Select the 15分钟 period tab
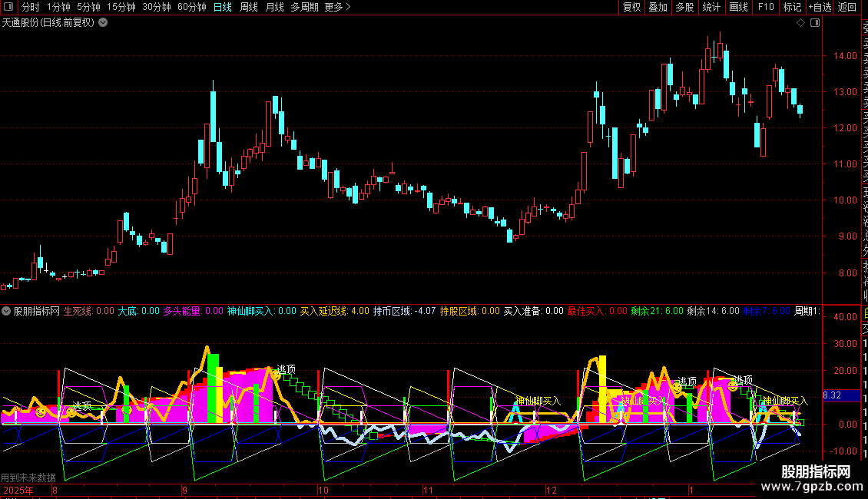This screenshot has width=868, height=499. pos(121,7)
